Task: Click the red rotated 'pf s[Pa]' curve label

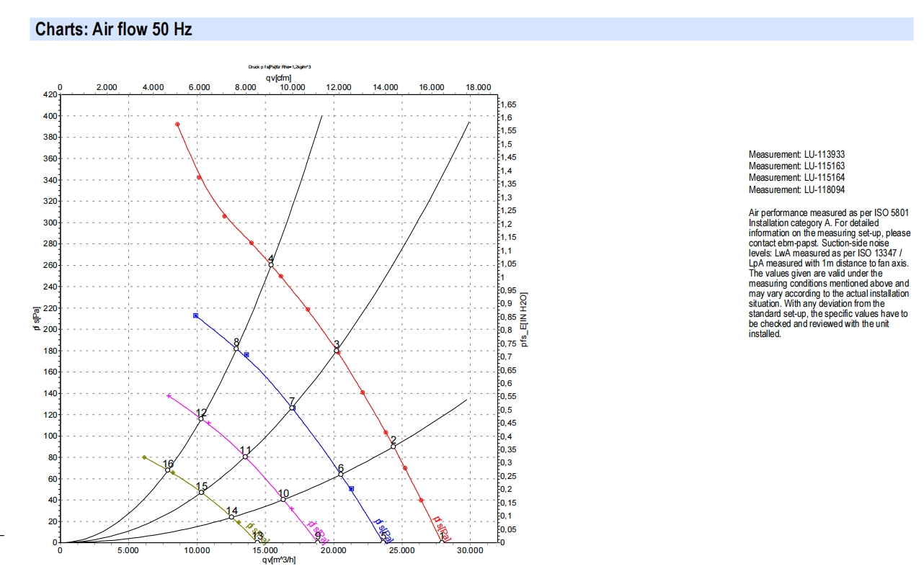Action: 443,528
